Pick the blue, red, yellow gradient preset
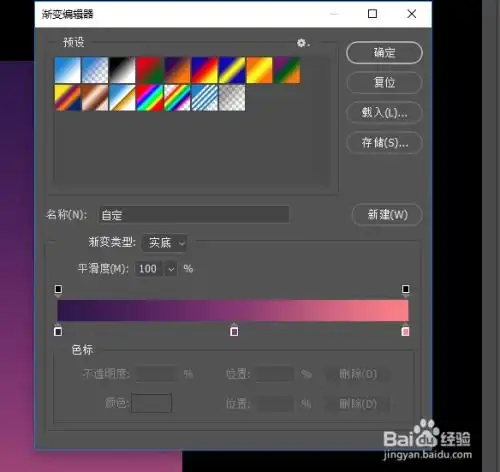Image resolution: width=500 pixels, height=472 pixels. (x=204, y=70)
